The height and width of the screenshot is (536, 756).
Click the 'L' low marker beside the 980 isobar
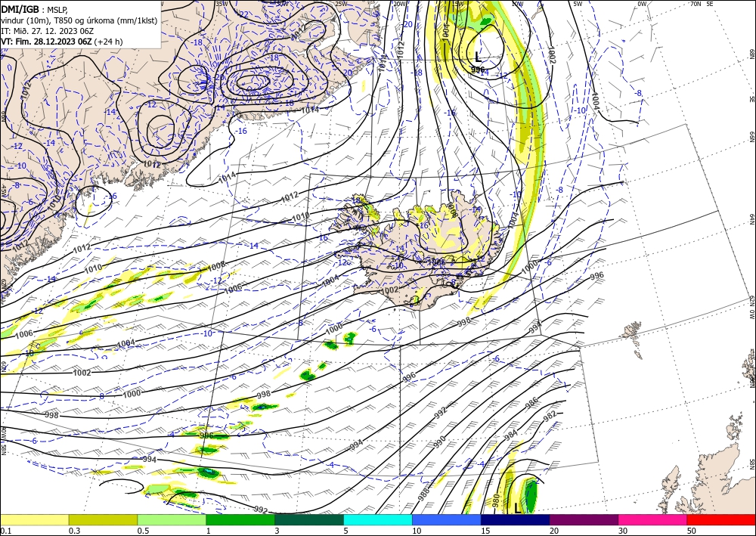click(517, 508)
